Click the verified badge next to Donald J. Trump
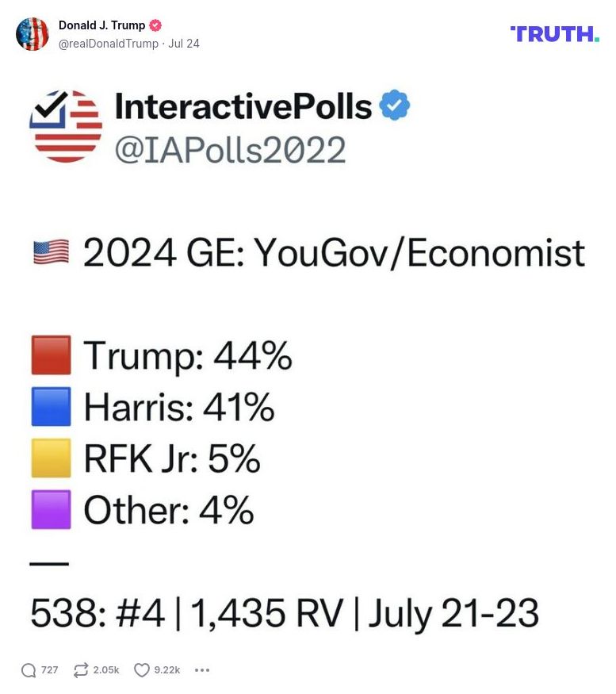The width and height of the screenshot is (616, 694). (155, 25)
